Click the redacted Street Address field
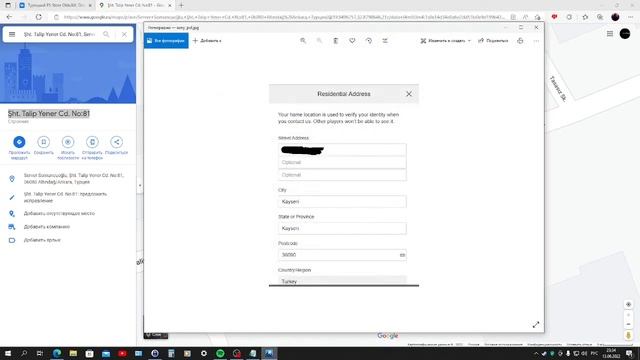 click(342, 150)
